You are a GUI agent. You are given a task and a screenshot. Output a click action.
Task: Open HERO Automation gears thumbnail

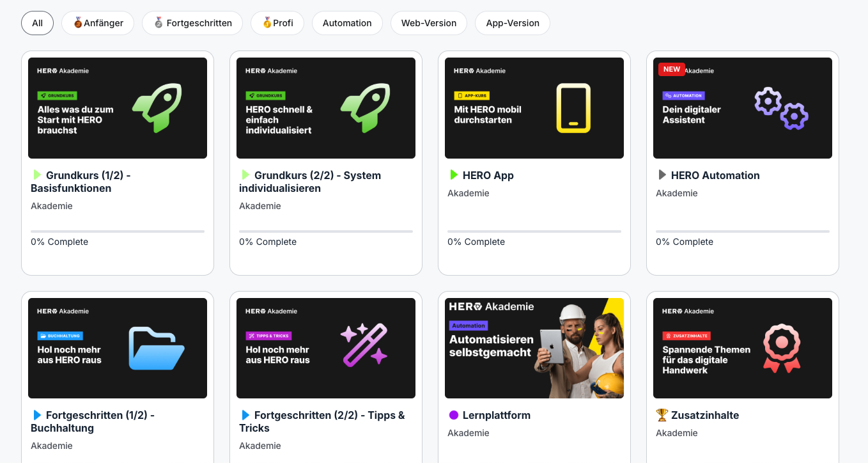coord(743,108)
